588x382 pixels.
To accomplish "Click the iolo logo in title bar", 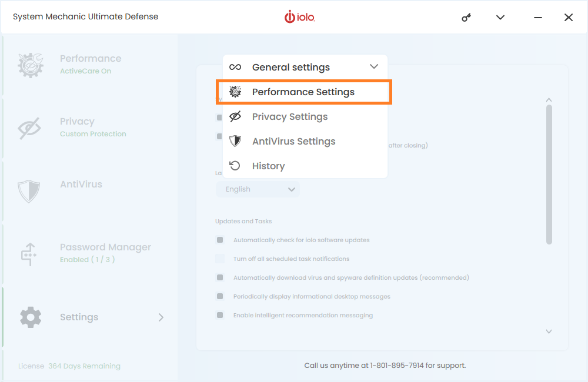I will 299,17.
